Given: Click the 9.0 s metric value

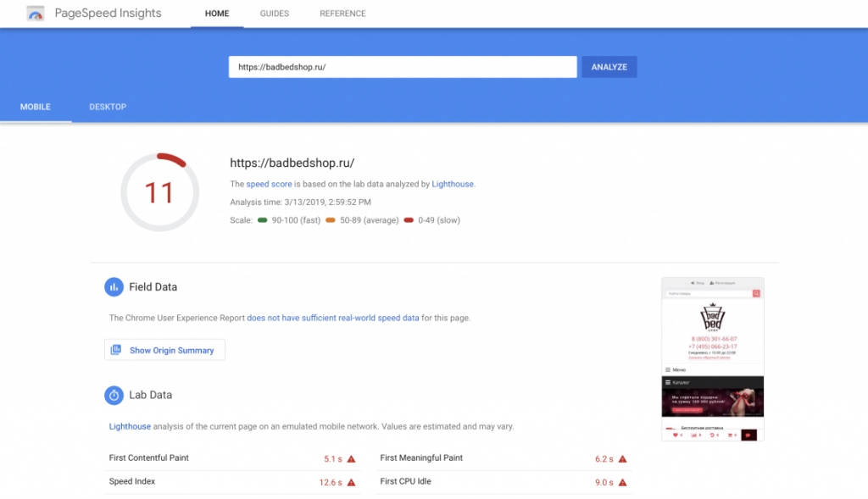Looking at the screenshot, I should pyautogui.click(x=604, y=482).
